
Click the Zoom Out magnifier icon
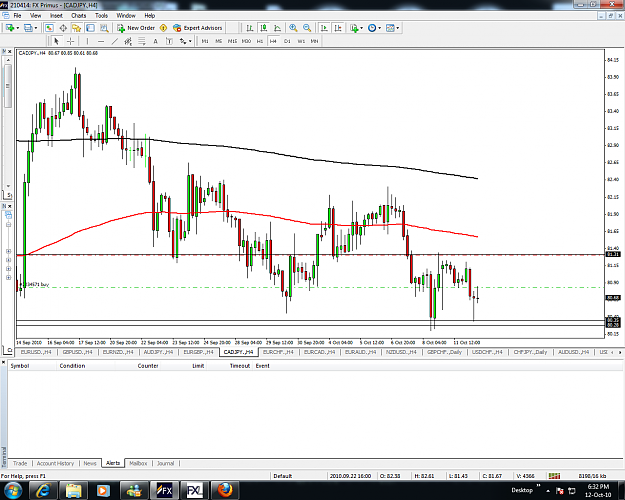click(307, 28)
